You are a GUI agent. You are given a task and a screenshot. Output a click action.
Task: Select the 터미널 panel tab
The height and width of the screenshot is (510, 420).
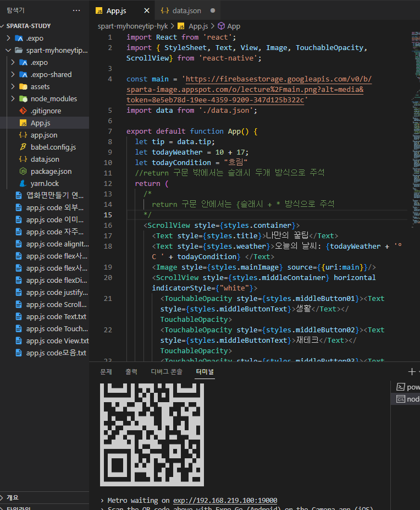[205, 372]
